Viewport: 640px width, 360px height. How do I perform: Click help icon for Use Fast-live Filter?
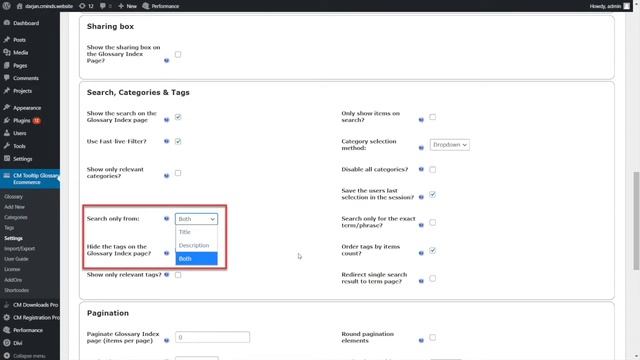tap(167, 141)
